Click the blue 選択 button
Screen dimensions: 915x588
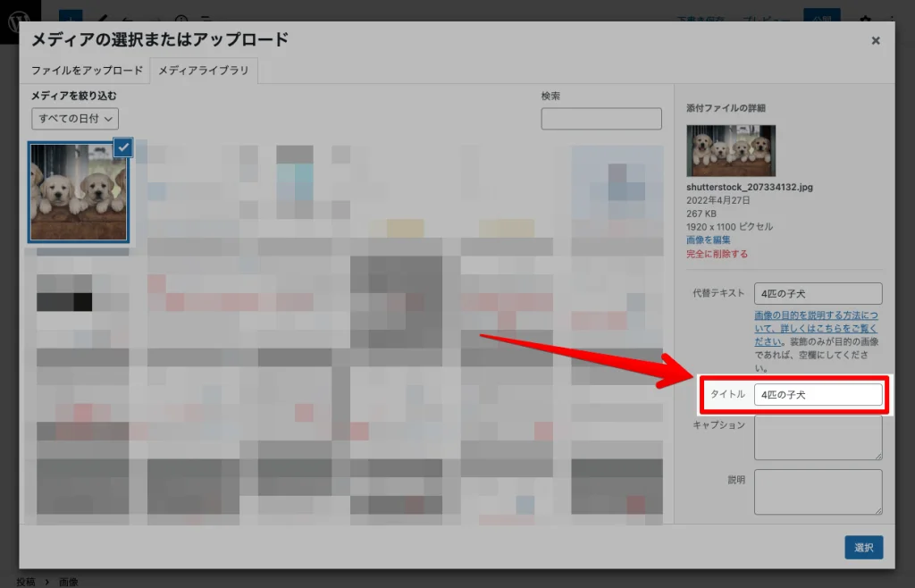(863, 548)
